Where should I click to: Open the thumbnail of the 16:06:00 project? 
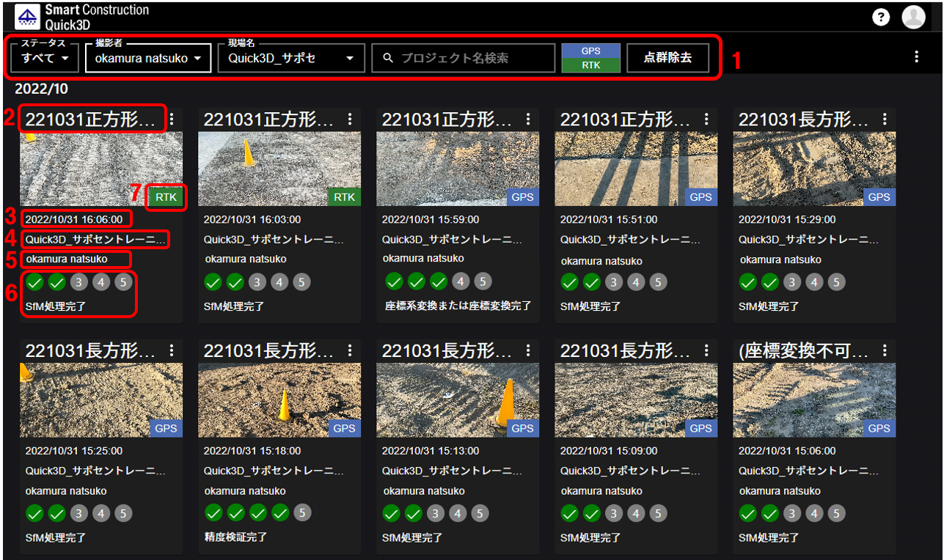point(101,169)
